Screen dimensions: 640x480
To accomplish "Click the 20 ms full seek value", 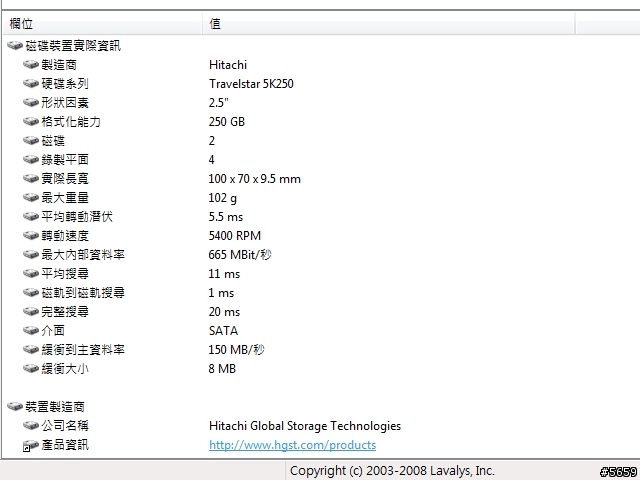I will click(224, 311).
